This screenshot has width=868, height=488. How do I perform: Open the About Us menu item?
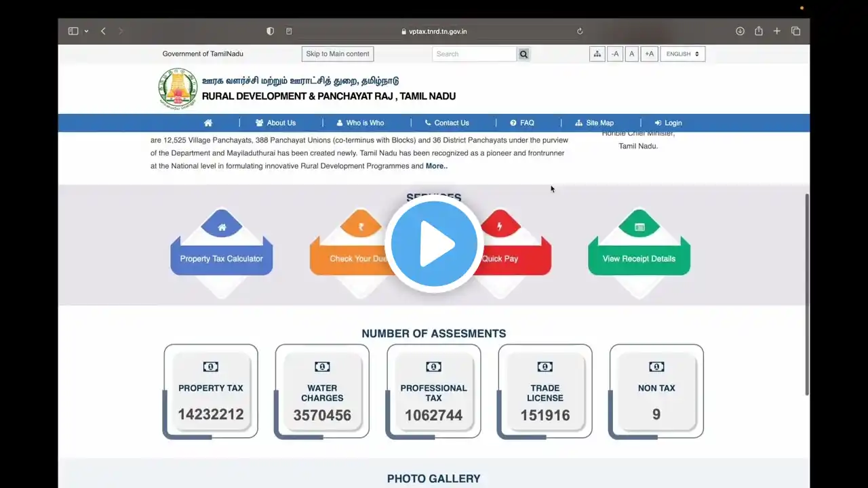tap(275, 123)
